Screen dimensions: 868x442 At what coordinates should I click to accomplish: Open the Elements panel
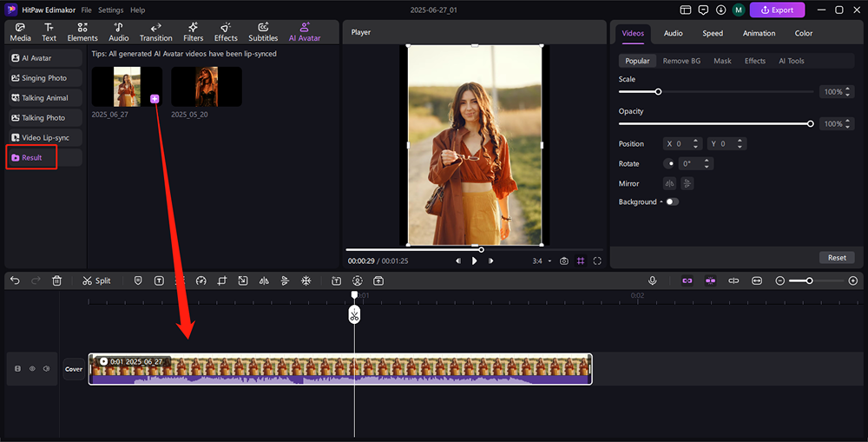(x=82, y=32)
